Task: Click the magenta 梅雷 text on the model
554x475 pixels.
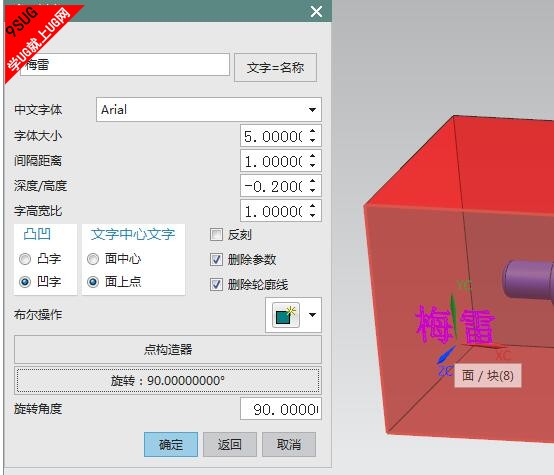Action: coord(455,325)
